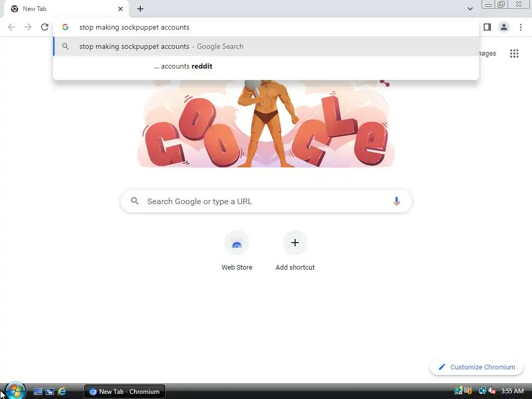Click the Images link behind suggestions

pos(487,54)
